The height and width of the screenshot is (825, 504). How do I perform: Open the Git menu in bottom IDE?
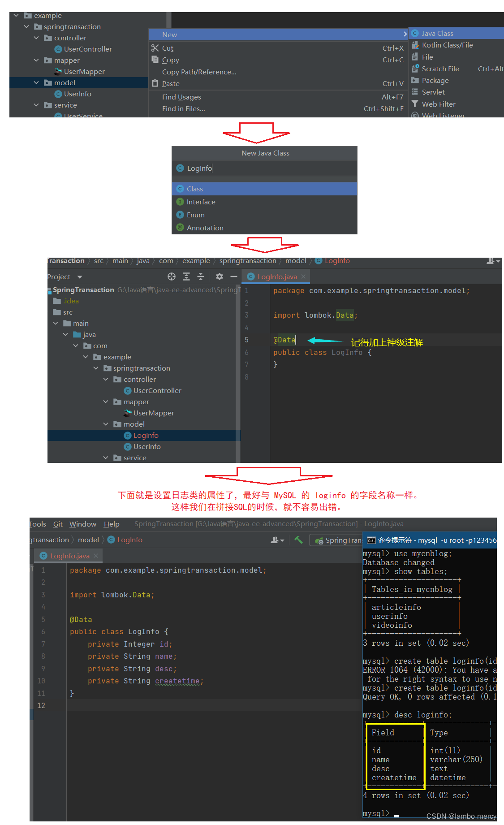click(58, 524)
